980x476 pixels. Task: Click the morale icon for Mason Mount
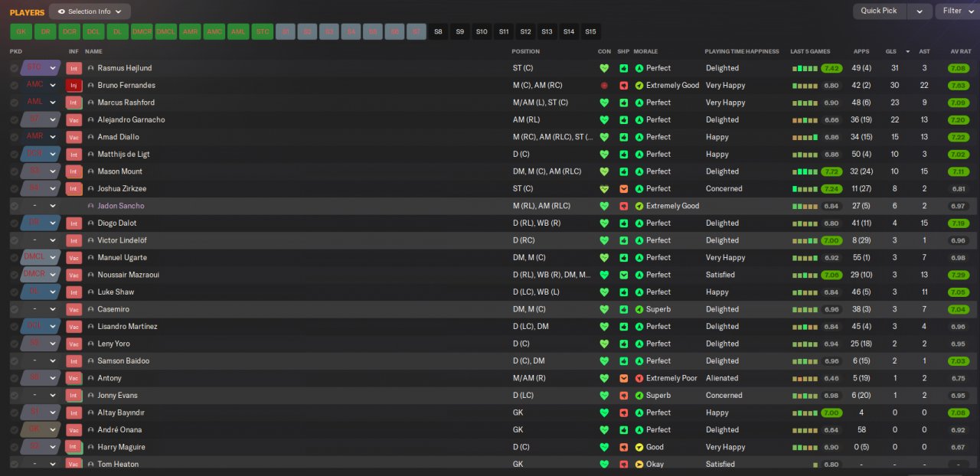(x=639, y=171)
